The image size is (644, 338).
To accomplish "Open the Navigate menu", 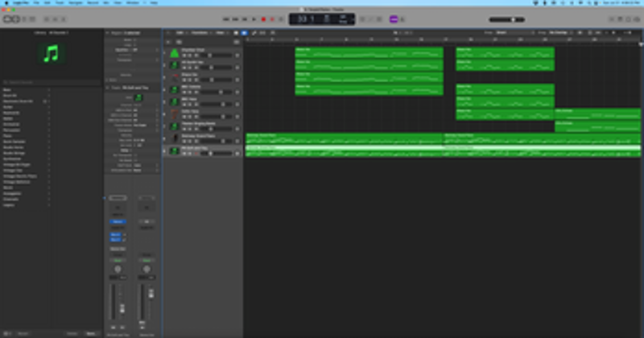I will coord(75,2).
